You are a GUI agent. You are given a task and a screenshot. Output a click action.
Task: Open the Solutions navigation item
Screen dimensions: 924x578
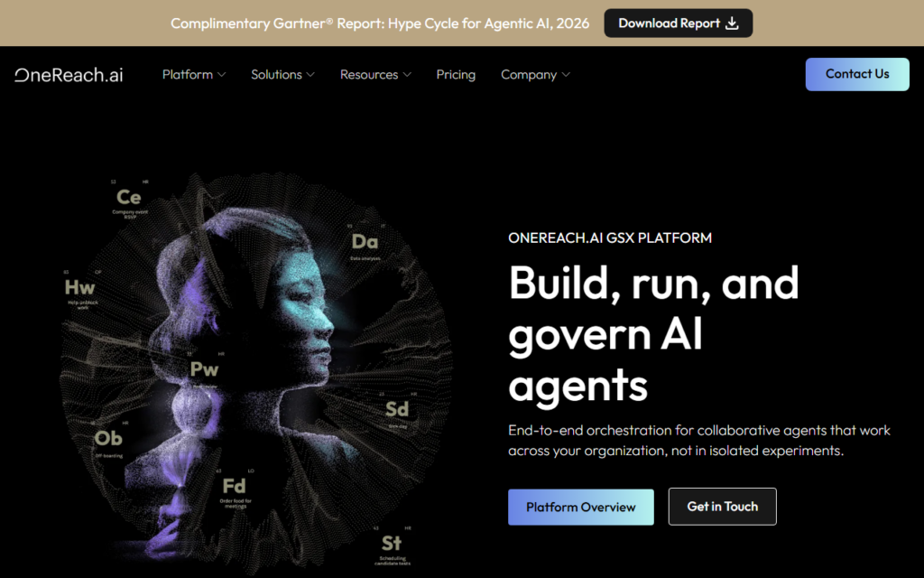[282, 75]
